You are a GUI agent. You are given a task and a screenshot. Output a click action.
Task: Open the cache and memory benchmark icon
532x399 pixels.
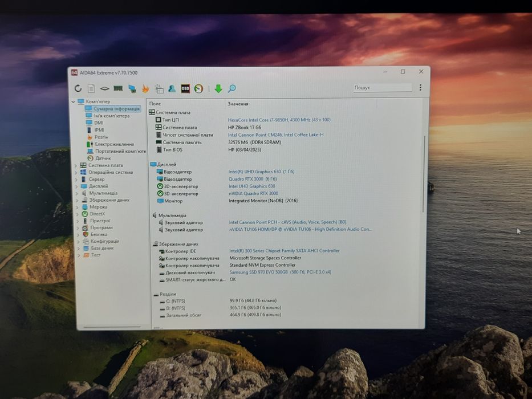(118, 88)
